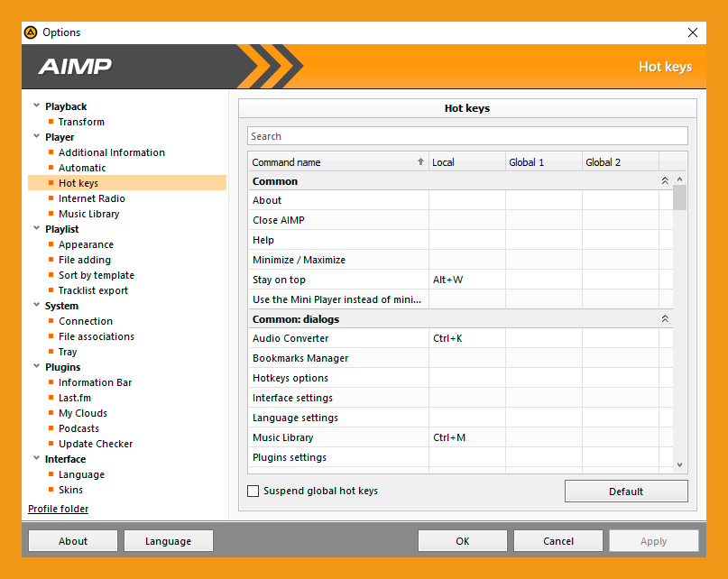
Task: Collapse the Common: dialogs group chevron
Action: tap(665, 319)
